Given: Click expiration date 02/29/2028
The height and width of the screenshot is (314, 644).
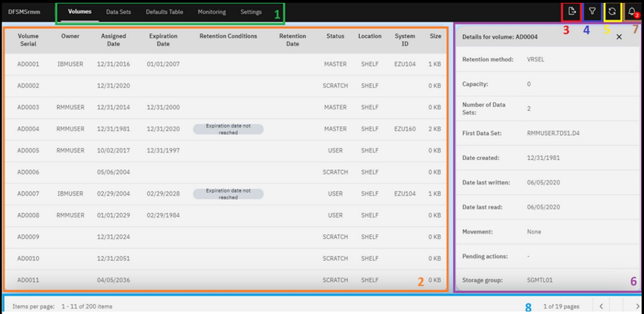Looking at the screenshot, I should [163, 193].
